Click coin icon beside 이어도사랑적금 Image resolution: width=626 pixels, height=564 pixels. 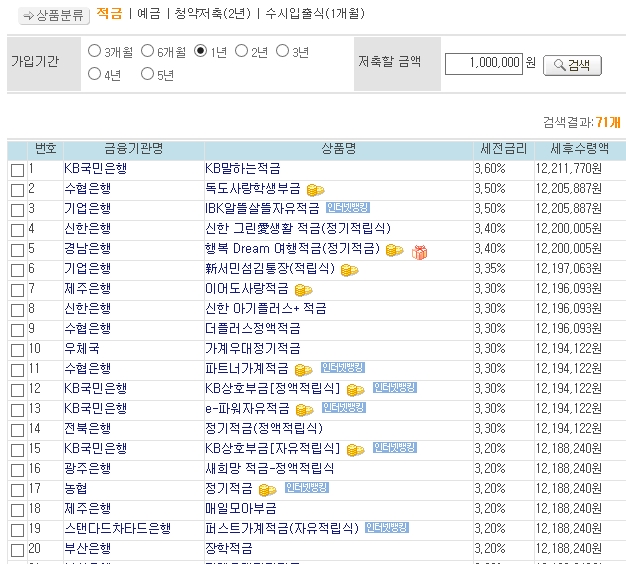coord(303,290)
